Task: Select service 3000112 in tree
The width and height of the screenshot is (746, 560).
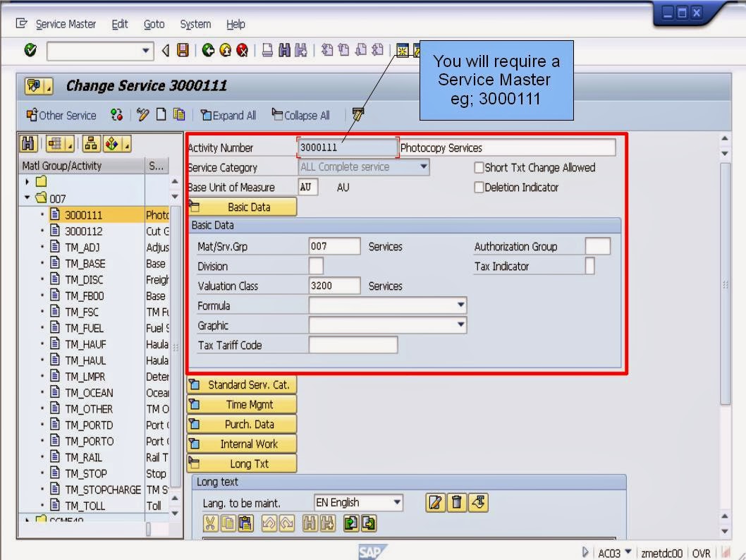Action: 84,231
